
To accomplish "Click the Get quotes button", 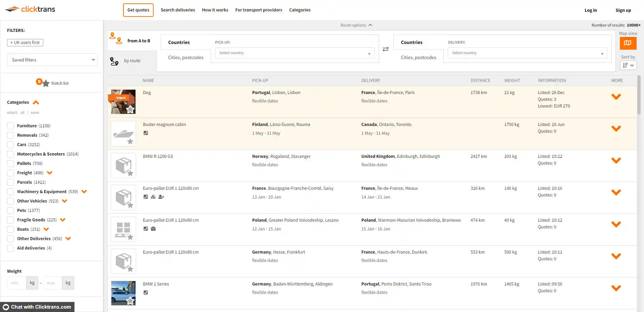I will click(138, 10).
